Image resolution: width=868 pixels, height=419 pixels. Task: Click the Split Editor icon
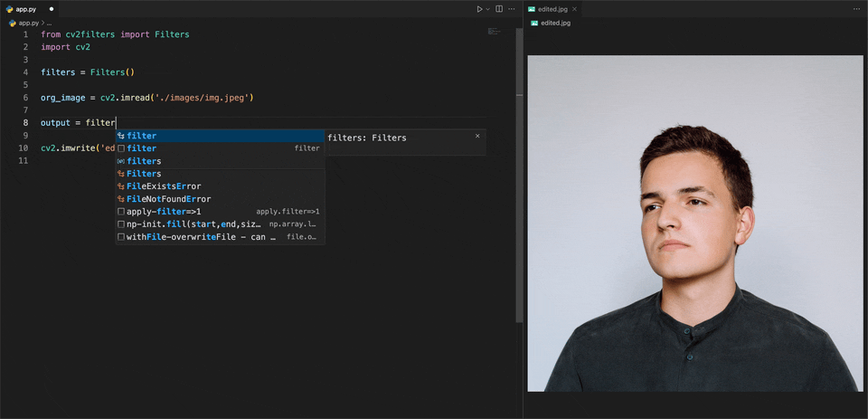(499, 9)
